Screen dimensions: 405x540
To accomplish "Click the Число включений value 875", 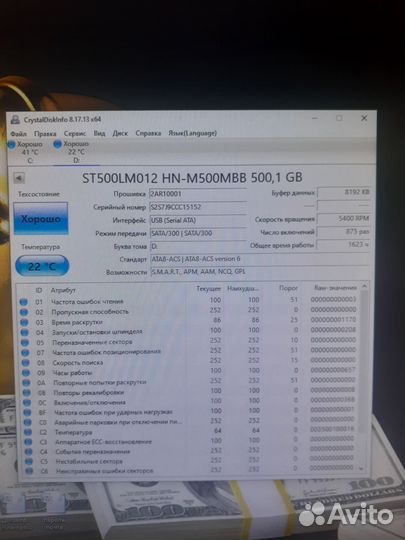I will pyautogui.click(x=344, y=232).
